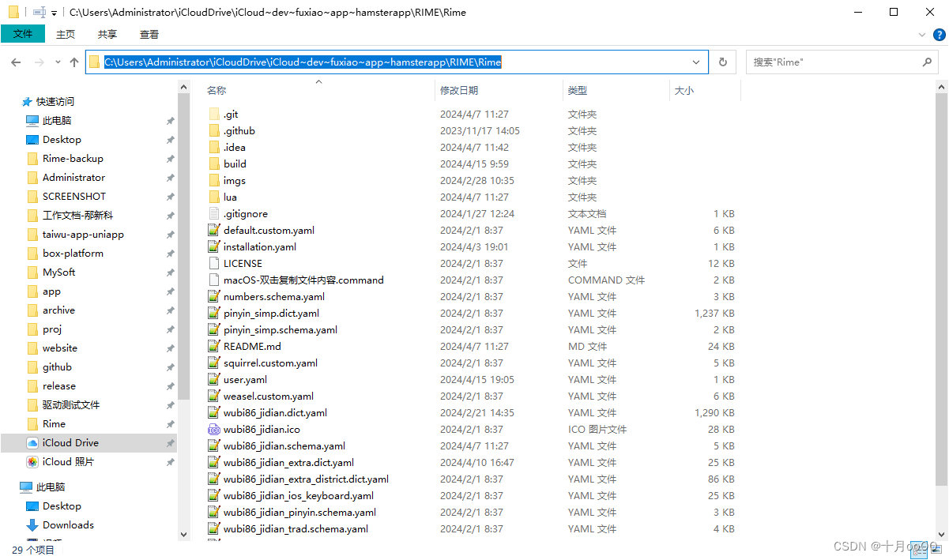Refresh the current folder view

(722, 62)
